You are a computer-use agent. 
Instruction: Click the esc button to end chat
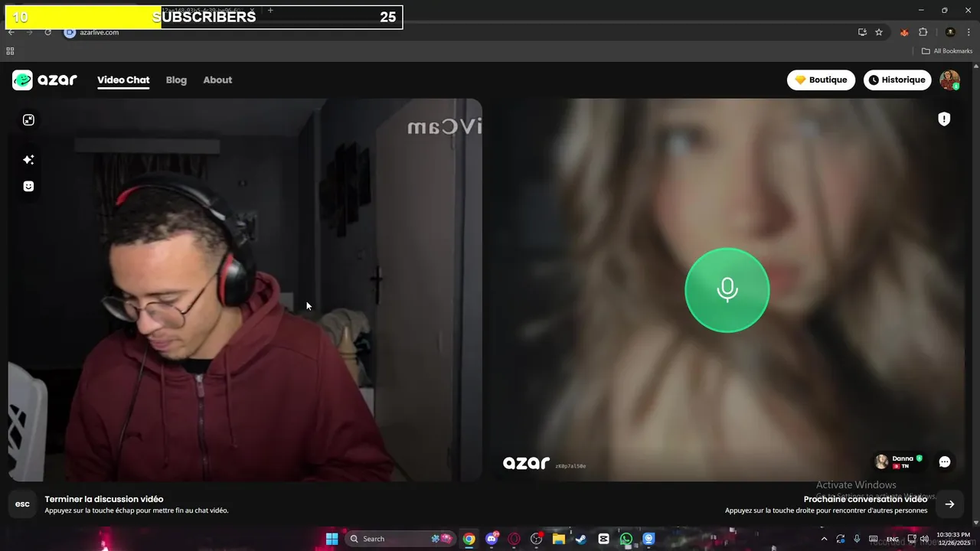pos(23,504)
